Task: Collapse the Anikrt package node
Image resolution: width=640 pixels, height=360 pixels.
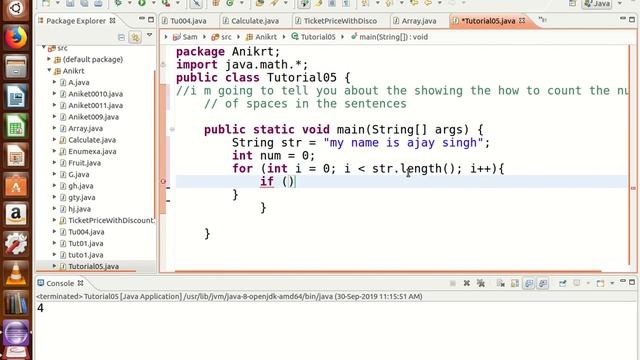Action: (49, 71)
